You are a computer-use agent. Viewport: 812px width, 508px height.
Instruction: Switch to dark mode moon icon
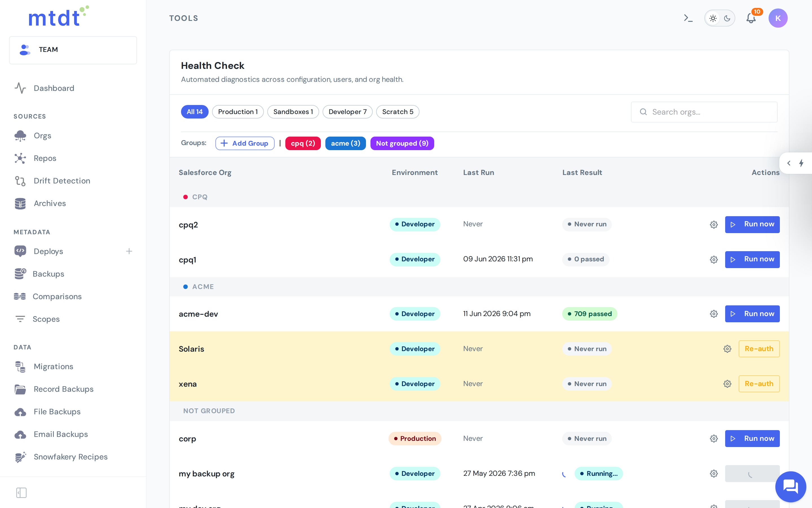coord(727,18)
